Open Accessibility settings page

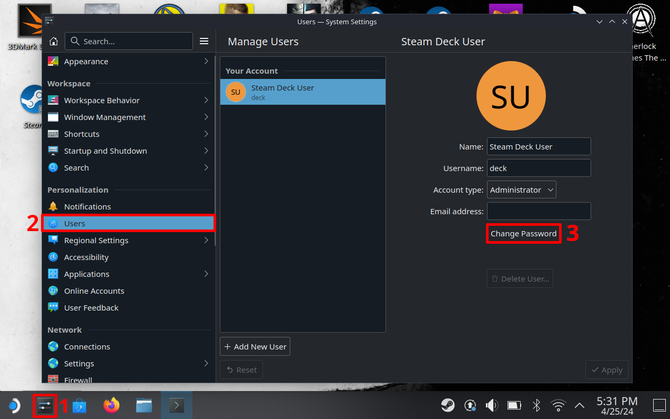point(129,257)
